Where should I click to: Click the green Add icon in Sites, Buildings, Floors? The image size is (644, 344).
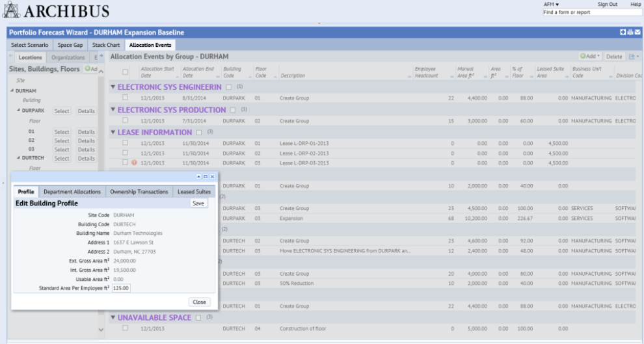(x=87, y=68)
